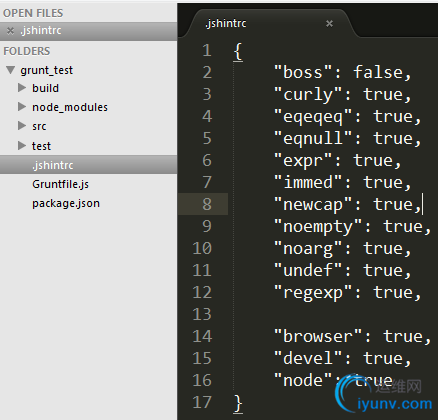Click line number 1 in gutter
Viewport: 438px width, 420px height.
[x=207, y=50]
